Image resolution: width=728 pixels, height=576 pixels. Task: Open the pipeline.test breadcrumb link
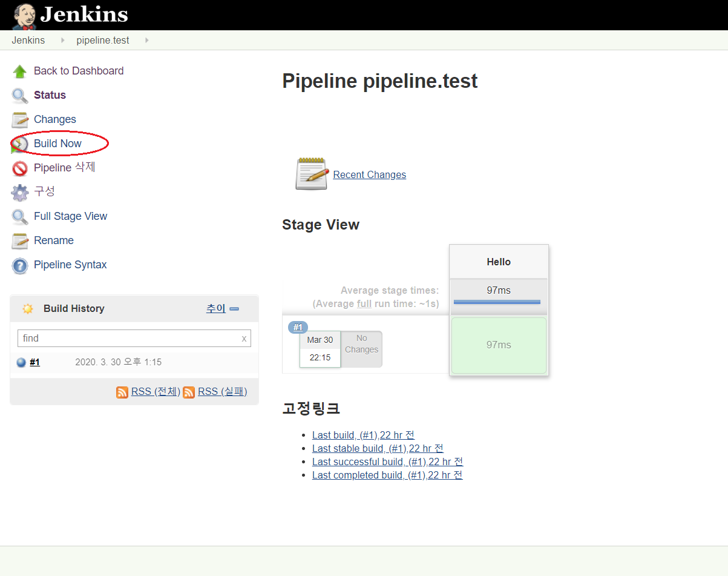(x=103, y=40)
